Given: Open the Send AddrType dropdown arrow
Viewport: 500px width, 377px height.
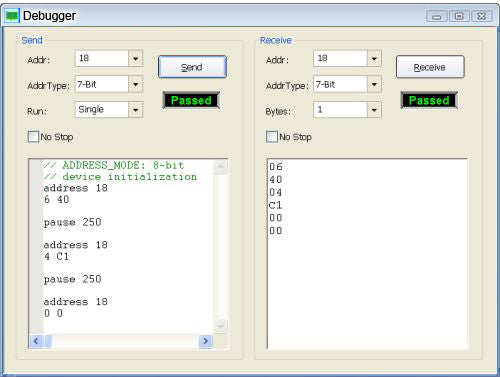Looking at the screenshot, I should click(x=136, y=84).
